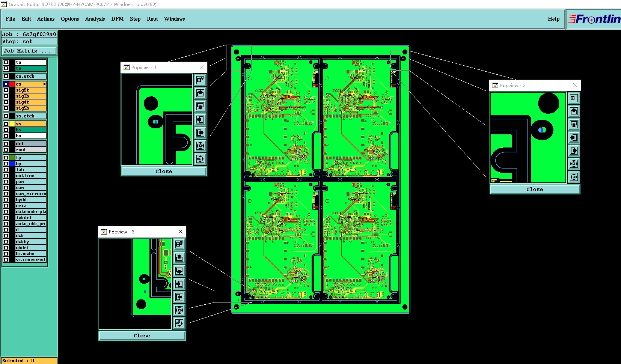Open the Step menu
621x364 pixels.
(135, 19)
